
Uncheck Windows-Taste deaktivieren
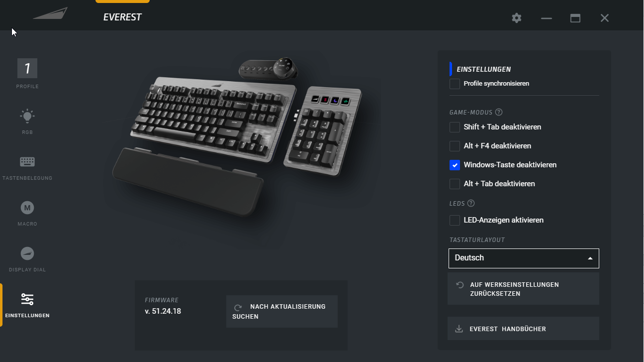[x=455, y=165]
